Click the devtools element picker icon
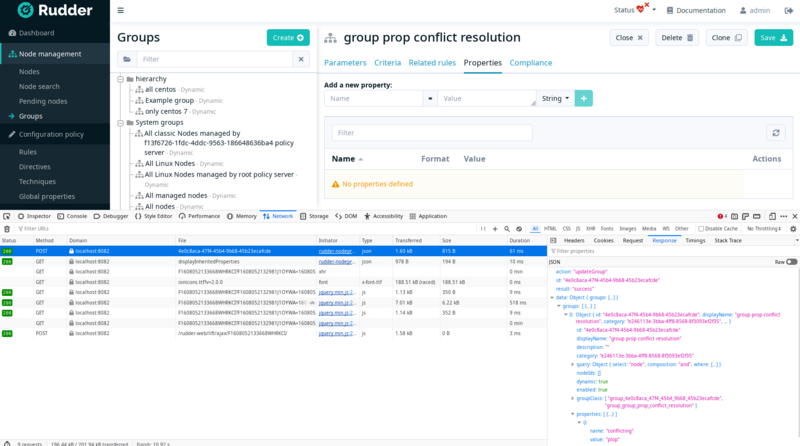Screen dimensions: 800x446 click(x=7, y=216)
